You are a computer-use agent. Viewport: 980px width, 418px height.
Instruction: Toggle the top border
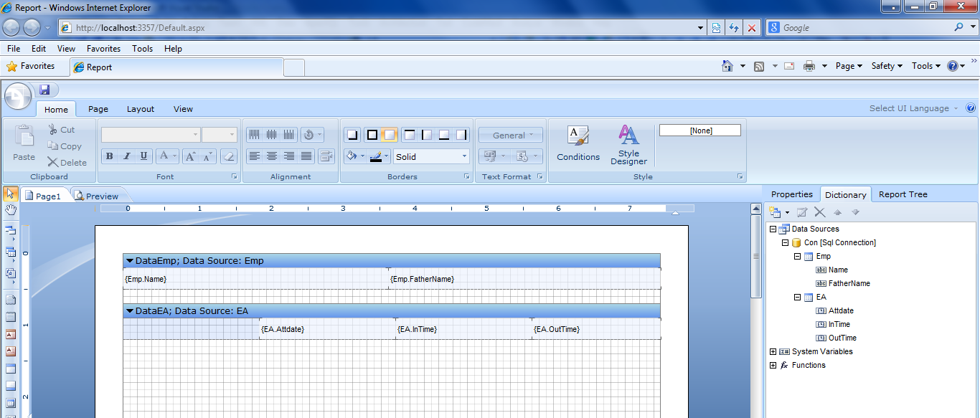point(410,135)
